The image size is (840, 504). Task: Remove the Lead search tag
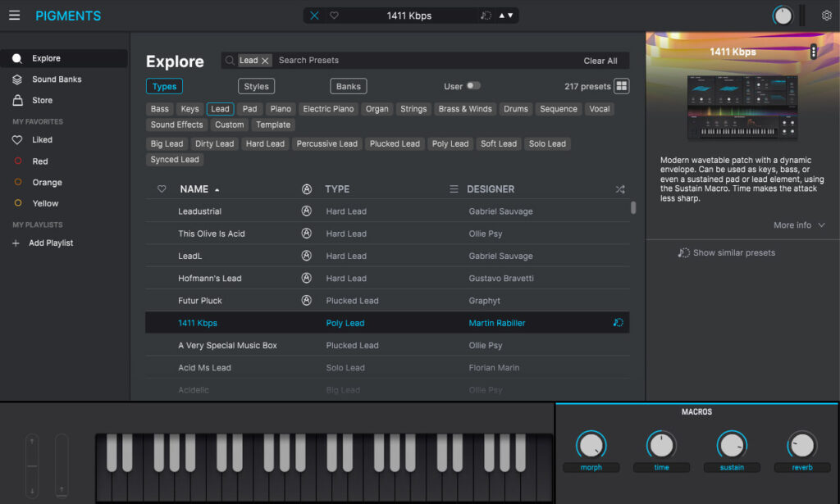click(265, 61)
